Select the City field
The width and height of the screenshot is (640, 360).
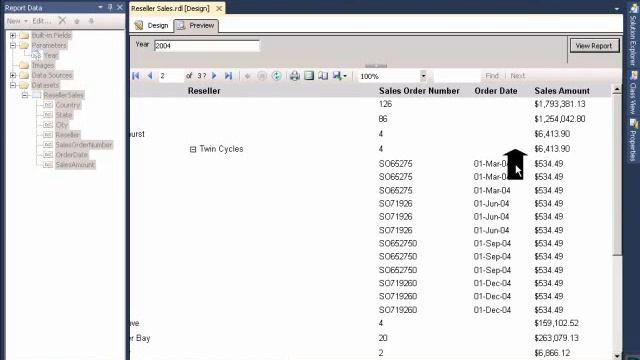pos(62,125)
